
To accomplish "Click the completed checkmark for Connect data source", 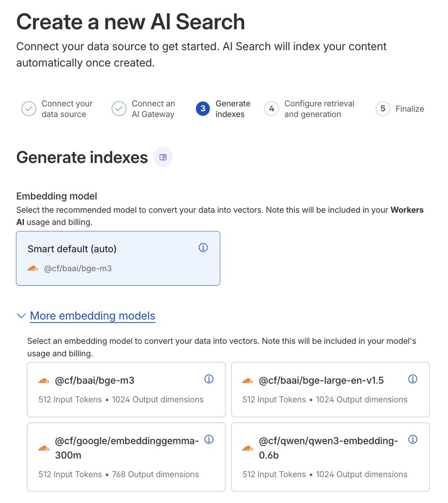I will [29, 109].
